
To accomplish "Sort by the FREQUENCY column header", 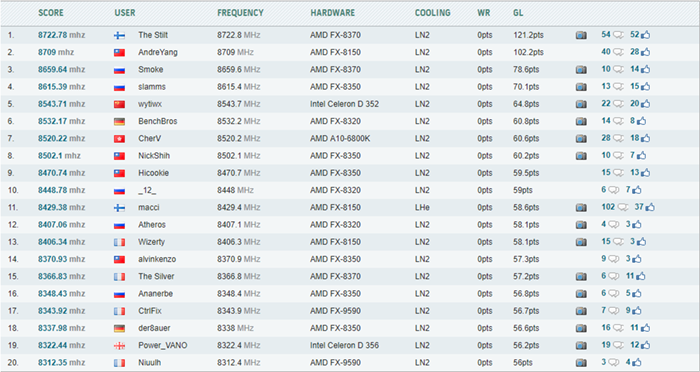I will tap(240, 13).
